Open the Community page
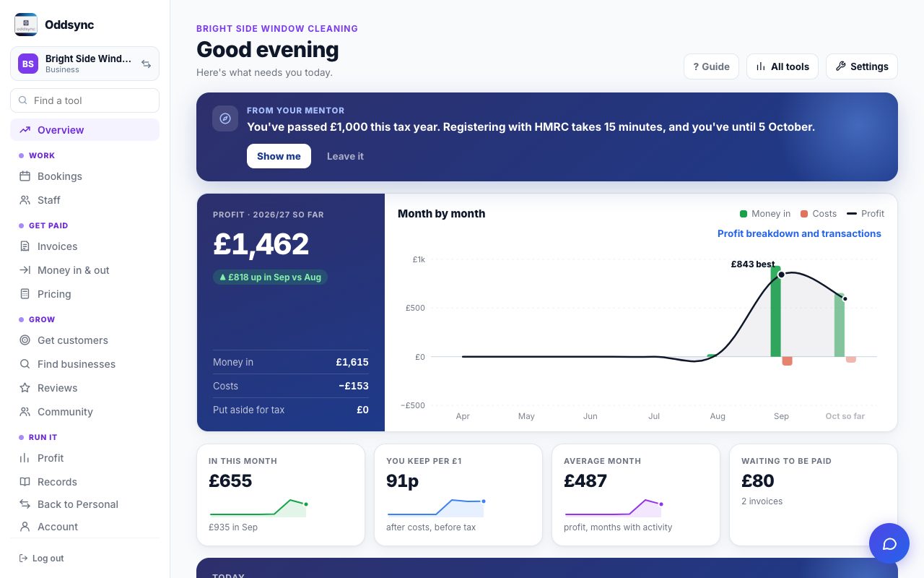Image resolution: width=924 pixels, height=578 pixels. (84, 412)
